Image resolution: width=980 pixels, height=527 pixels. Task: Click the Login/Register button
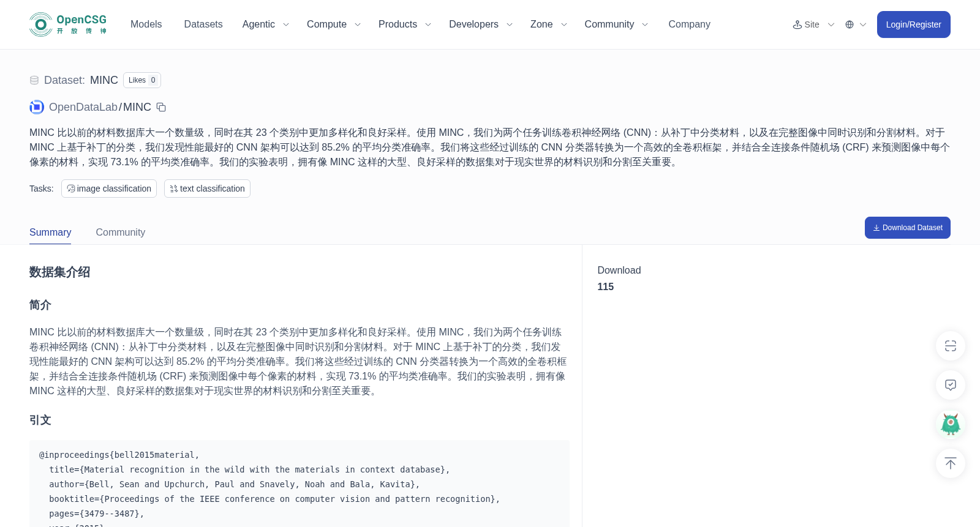pos(913,24)
